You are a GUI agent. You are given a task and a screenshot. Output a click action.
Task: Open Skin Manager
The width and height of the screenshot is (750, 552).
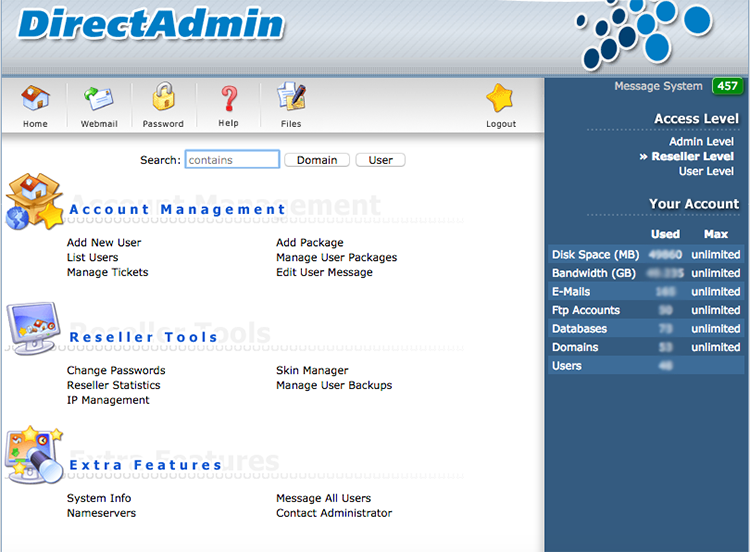(x=312, y=370)
